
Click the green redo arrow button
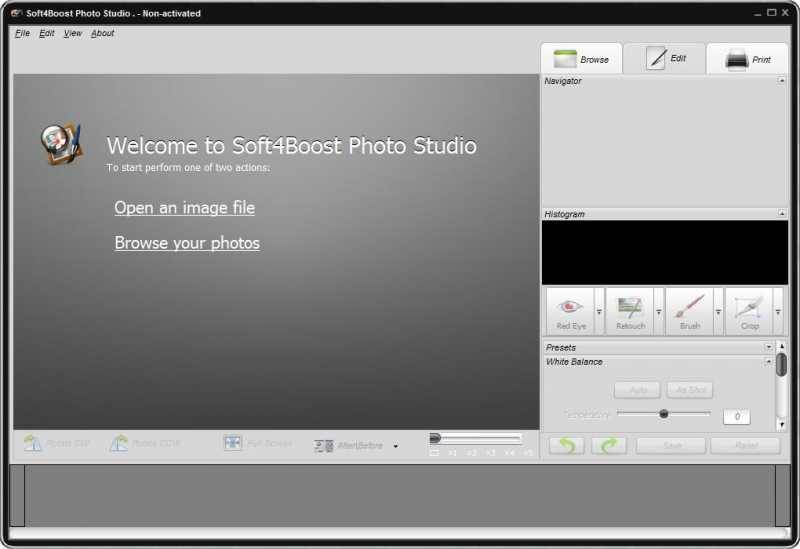point(609,445)
